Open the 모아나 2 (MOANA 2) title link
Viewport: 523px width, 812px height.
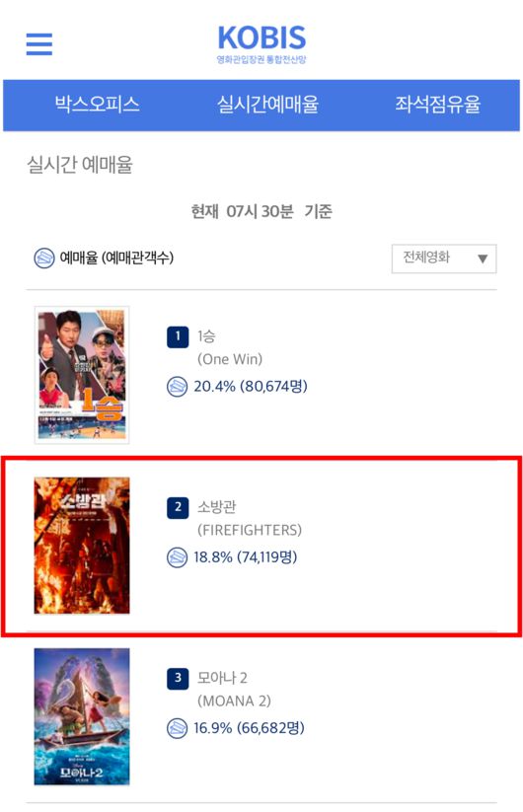coord(234,690)
